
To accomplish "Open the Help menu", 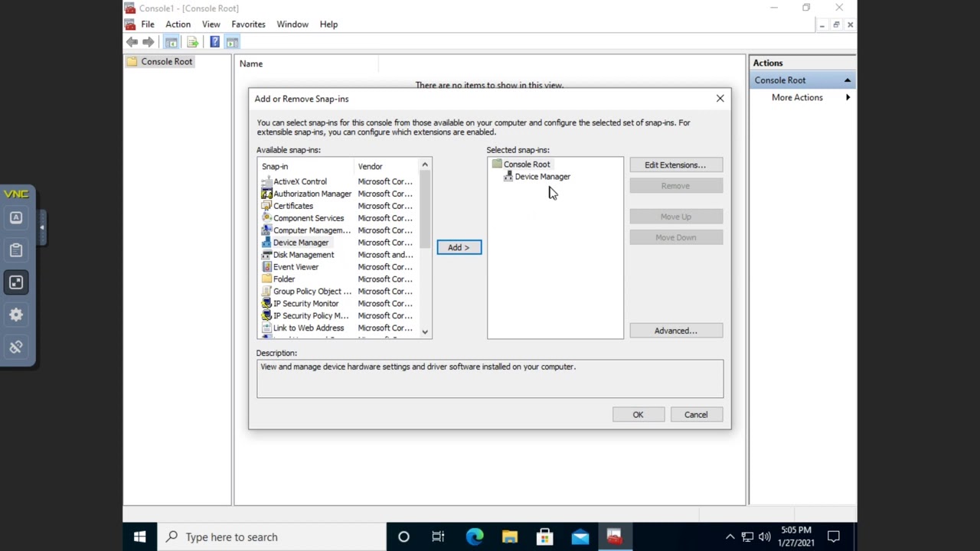I will pyautogui.click(x=328, y=24).
